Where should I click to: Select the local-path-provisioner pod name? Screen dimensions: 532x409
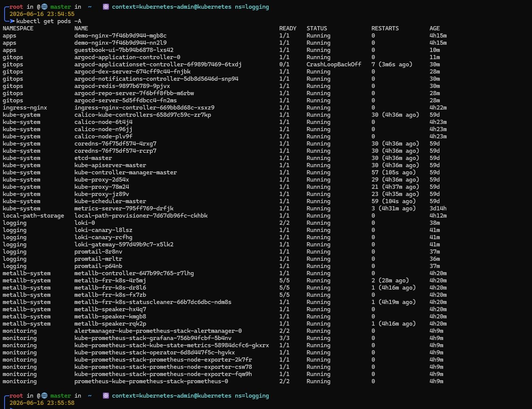(x=141, y=216)
